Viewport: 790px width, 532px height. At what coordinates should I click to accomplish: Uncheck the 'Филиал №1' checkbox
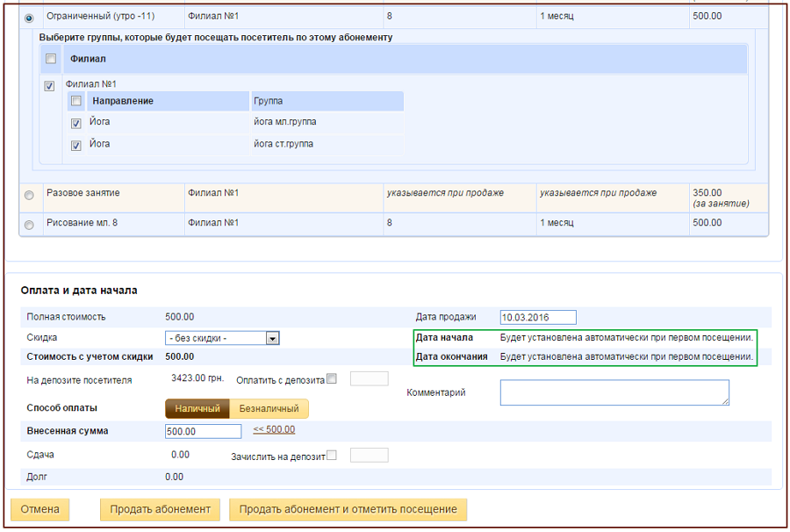[49, 86]
